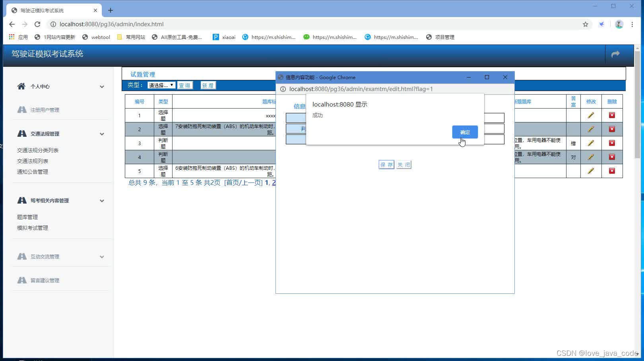Screen dimensions: 644x361
Task: Click browser forward arrow
Action: [x=25, y=24]
